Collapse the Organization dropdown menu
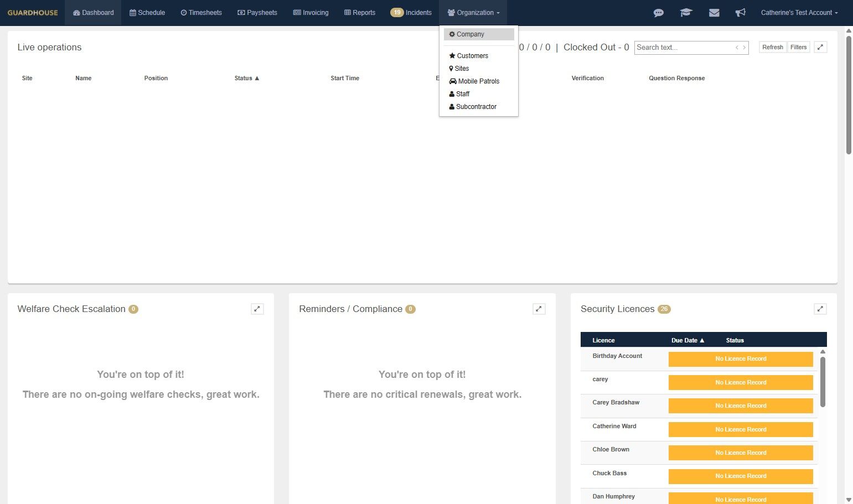 pos(473,13)
